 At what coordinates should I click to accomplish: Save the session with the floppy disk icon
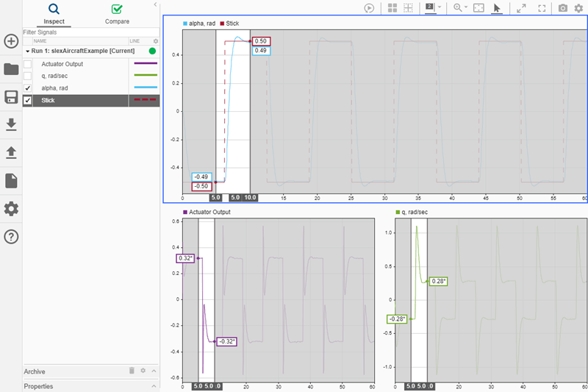pyautogui.click(x=11, y=97)
